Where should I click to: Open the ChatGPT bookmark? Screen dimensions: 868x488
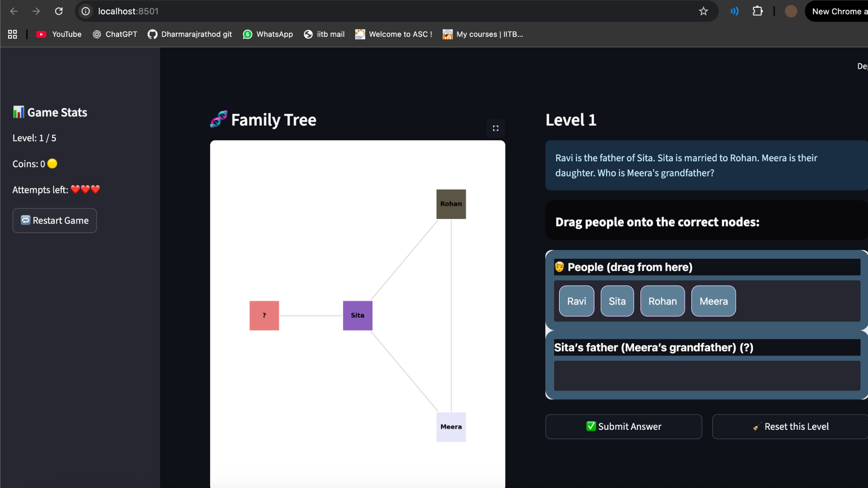click(115, 34)
